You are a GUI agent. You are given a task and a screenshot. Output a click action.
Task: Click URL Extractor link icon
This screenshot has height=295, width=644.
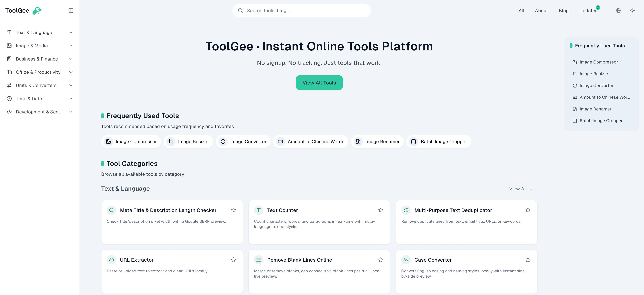point(111,260)
